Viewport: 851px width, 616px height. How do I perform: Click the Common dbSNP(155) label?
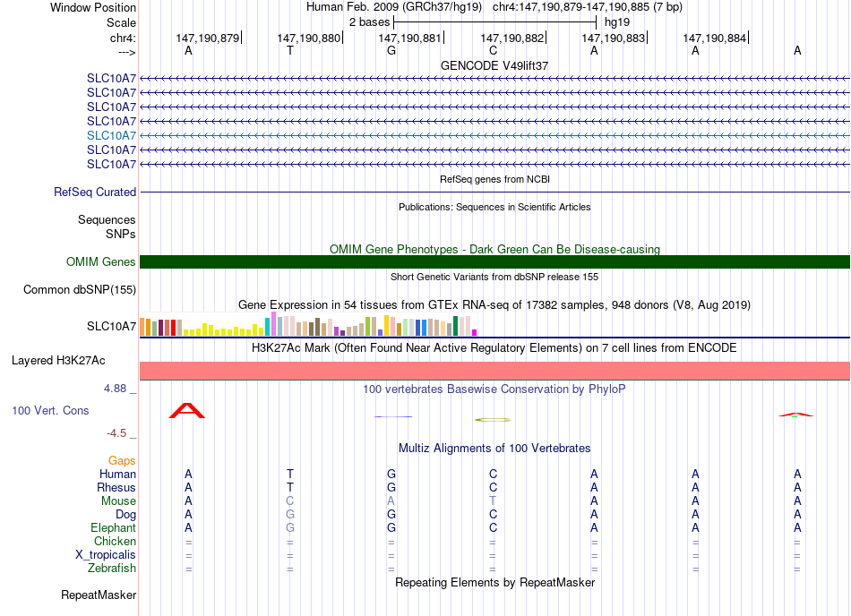click(80, 289)
